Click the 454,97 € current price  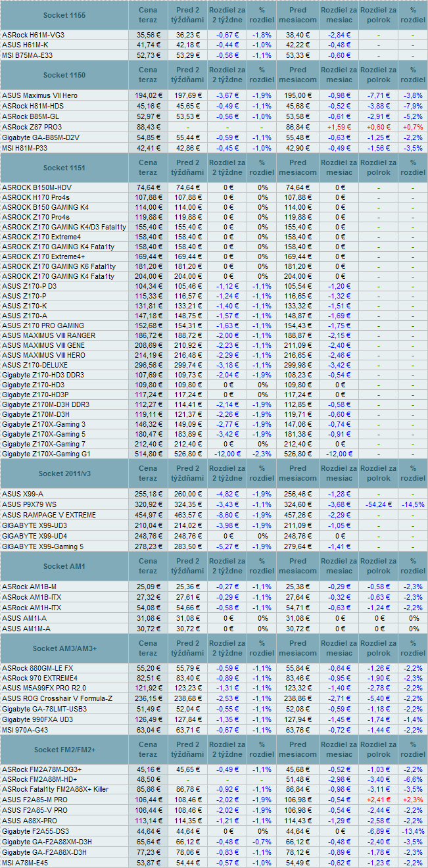coord(148,515)
